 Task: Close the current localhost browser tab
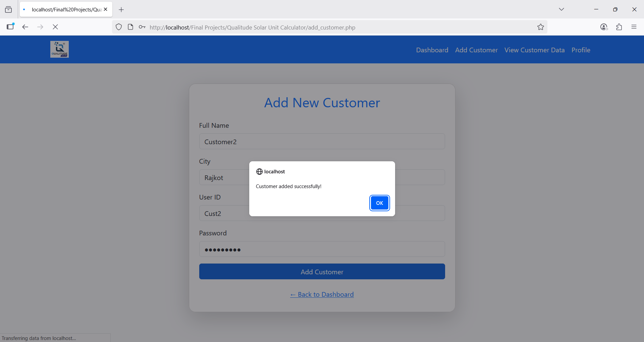[x=106, y=9]
